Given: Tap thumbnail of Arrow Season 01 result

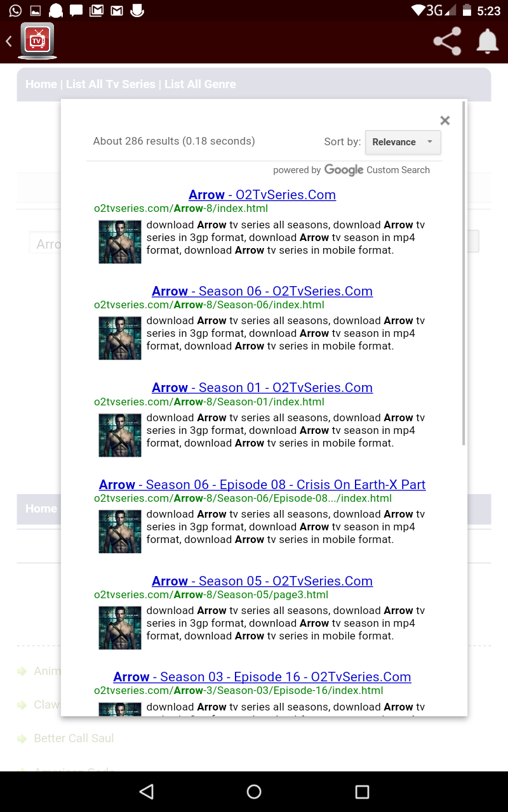Looking at the screenshot, I should (120, 435).
